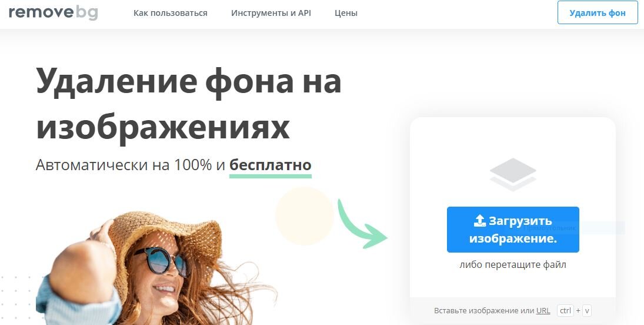Click the либо перетащите файл text

[513, 264]
